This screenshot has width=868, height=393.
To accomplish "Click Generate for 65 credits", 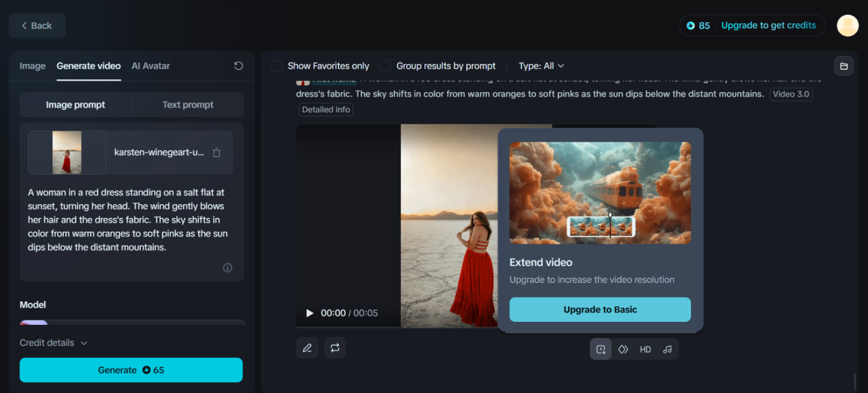I will tap(131, 370).
